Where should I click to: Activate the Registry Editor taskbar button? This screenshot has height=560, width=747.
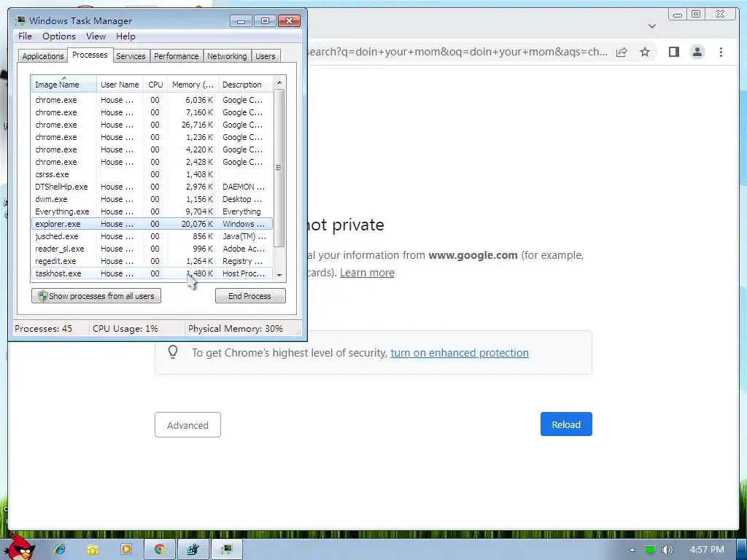click(x=193, y=549)
